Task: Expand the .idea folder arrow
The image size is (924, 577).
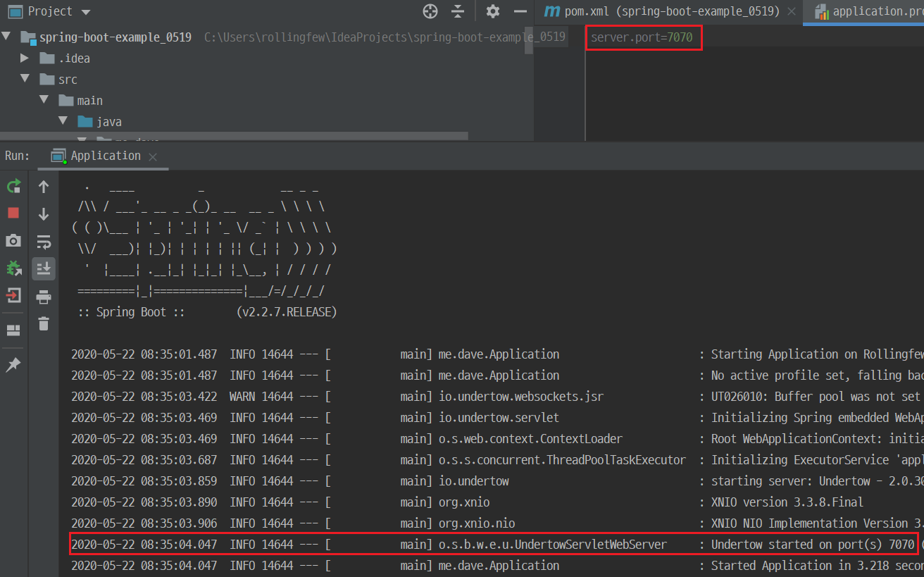Action: pos(25,58)
